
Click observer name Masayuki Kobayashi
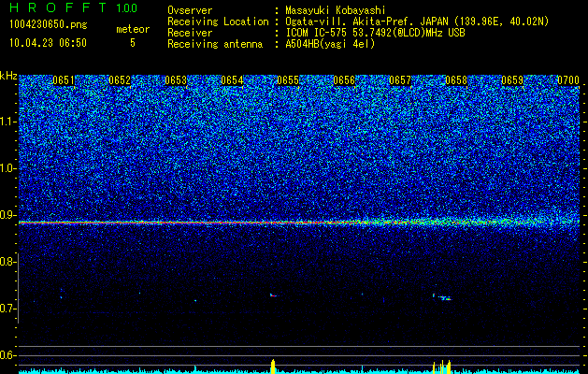click(x=335, y=10)
